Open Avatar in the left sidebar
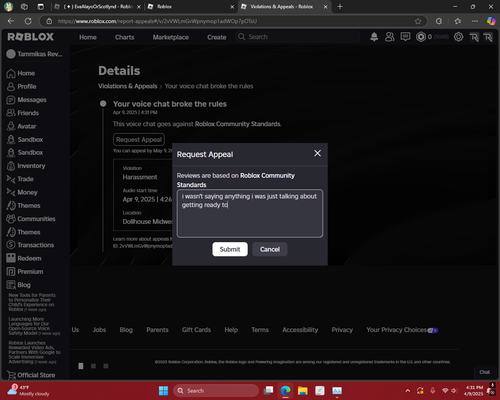 21,126
